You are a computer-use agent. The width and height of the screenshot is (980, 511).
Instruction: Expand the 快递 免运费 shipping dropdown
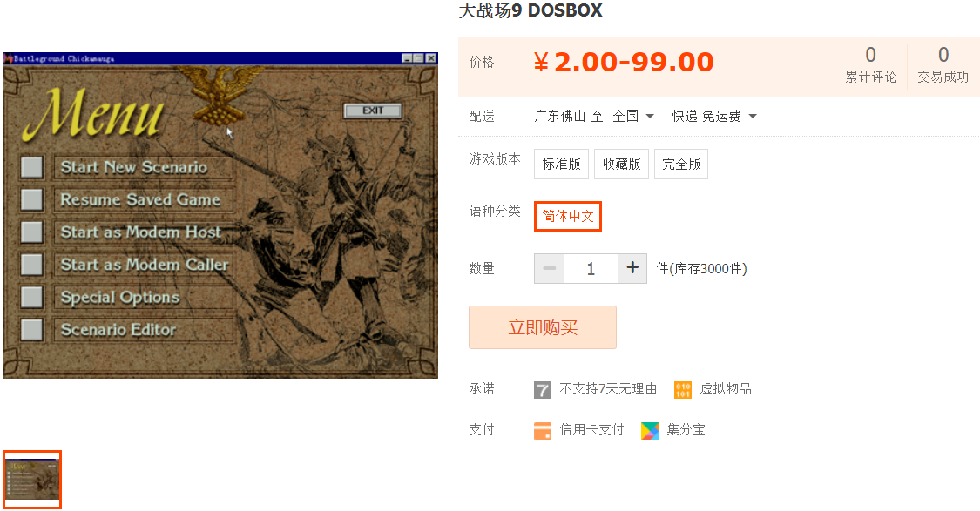(714, 116)
